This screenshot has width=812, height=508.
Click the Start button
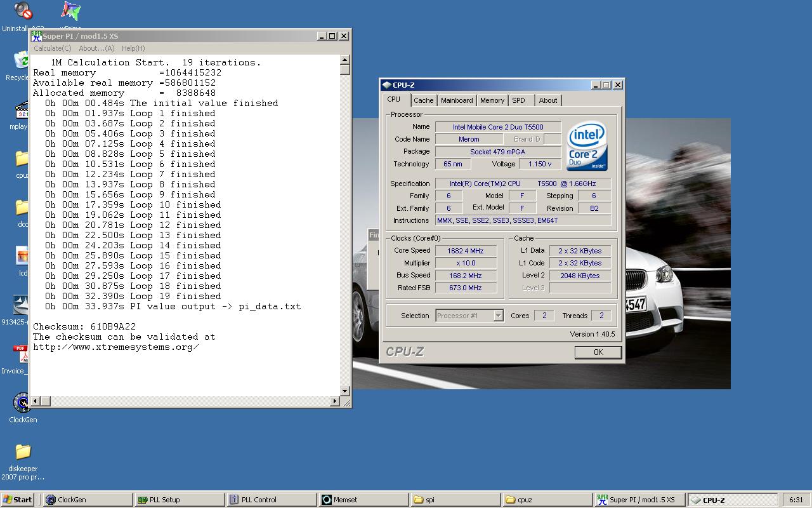tap(18, 500)
